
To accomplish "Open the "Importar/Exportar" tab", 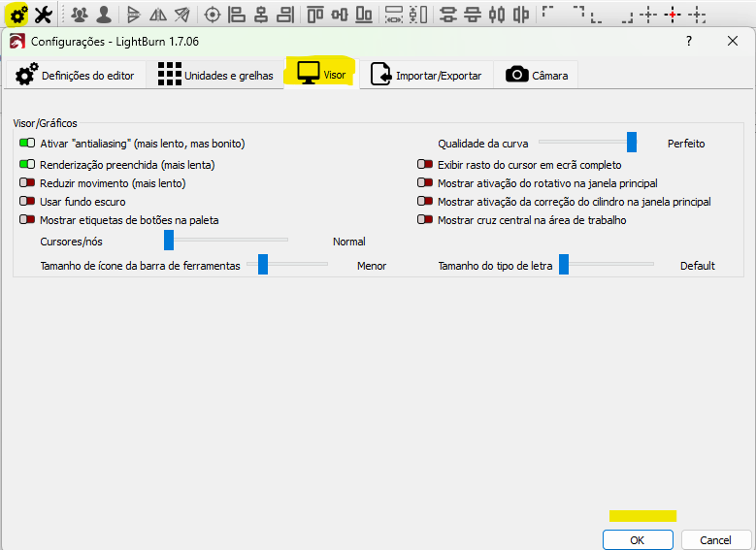I will pyautogui.click(x=426, y=76).
